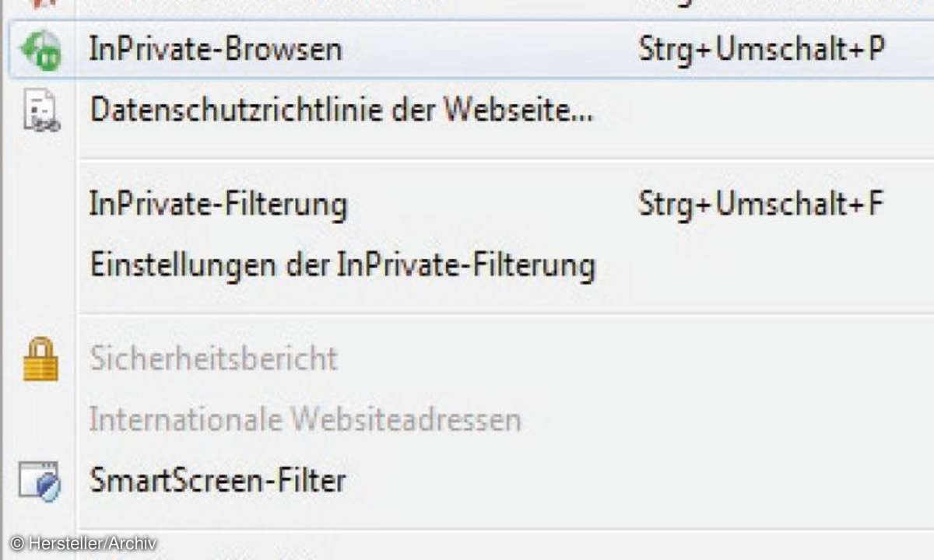The height and width of the screenshot is (560, 934).
Task: Click the separator line below SmartScreen-Filter
Action: [x=504, y=530]
